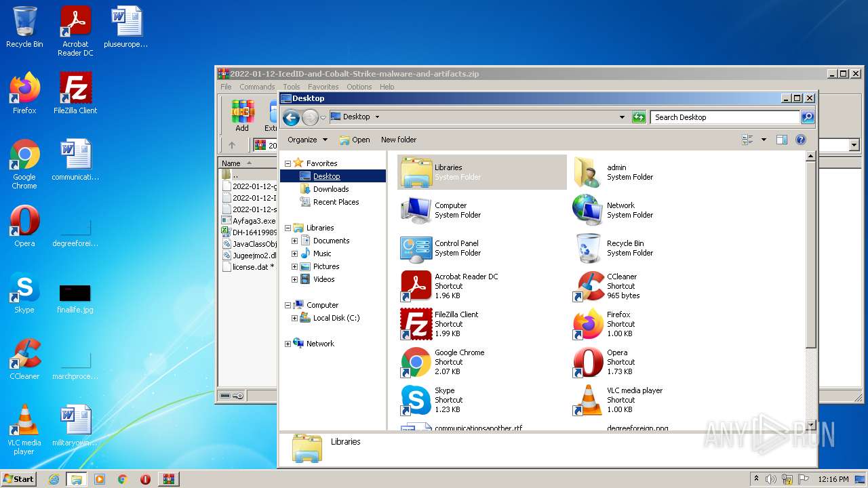The image size is (868, 488).
Task: Click the Start button
Action: pos(19,479)
